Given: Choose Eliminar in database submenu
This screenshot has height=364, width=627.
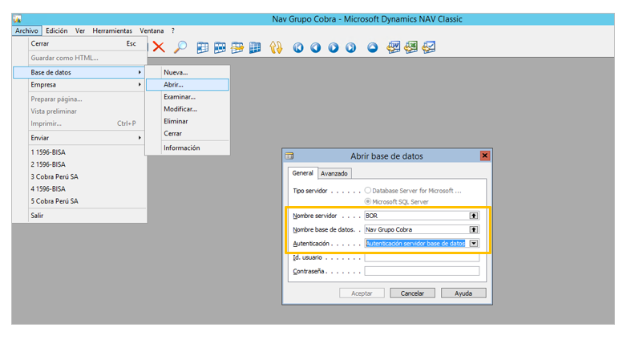Looking at the screenshot, I should (x=188, y=121).
